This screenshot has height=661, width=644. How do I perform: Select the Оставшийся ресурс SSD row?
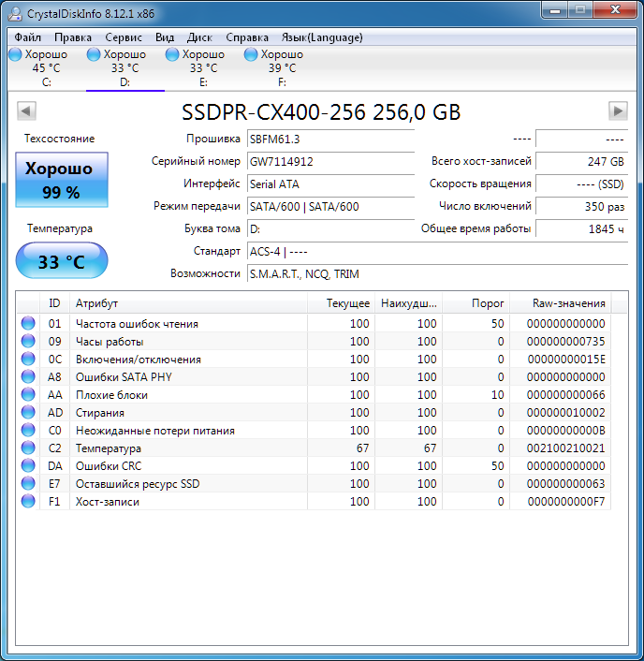(x=314, y=483)
